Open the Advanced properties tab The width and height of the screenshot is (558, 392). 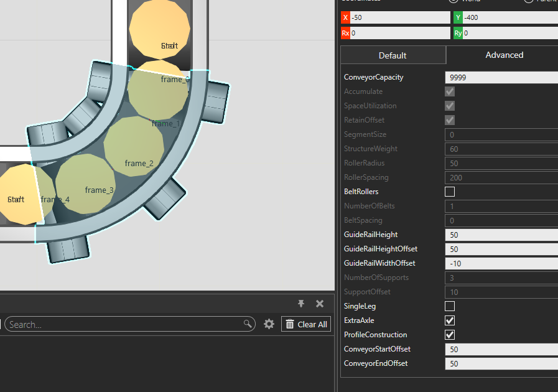[504, 55]
